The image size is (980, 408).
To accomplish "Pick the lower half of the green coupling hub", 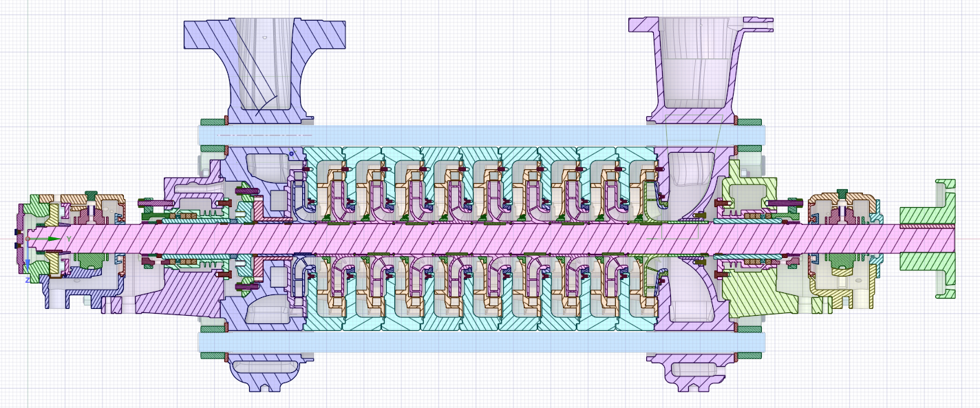I will (x=929, y=275).
